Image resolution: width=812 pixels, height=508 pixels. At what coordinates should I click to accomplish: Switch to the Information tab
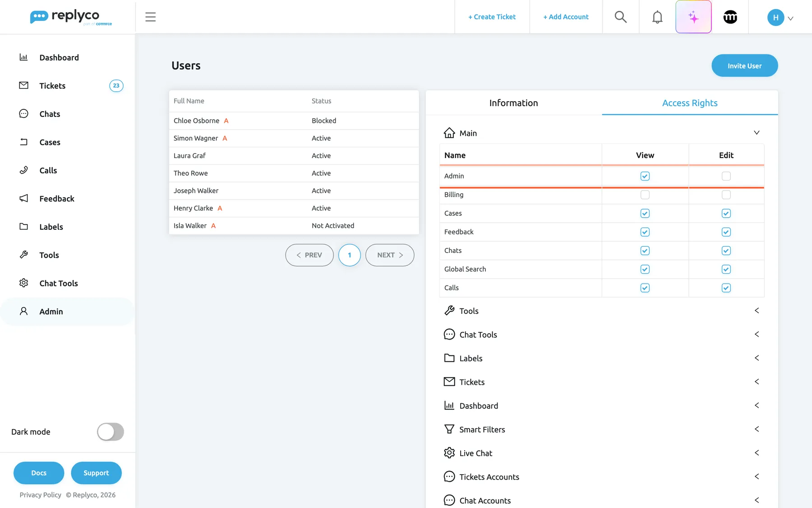(x=514, y=103)
